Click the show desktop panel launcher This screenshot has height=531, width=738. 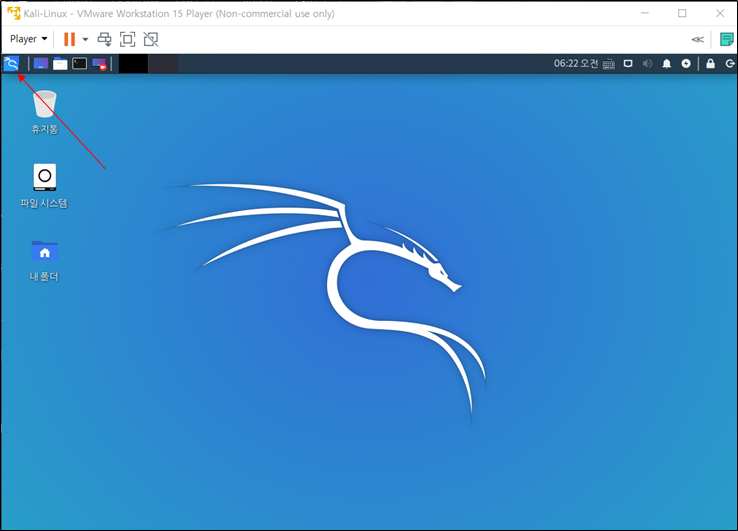(x=41, y=64)
